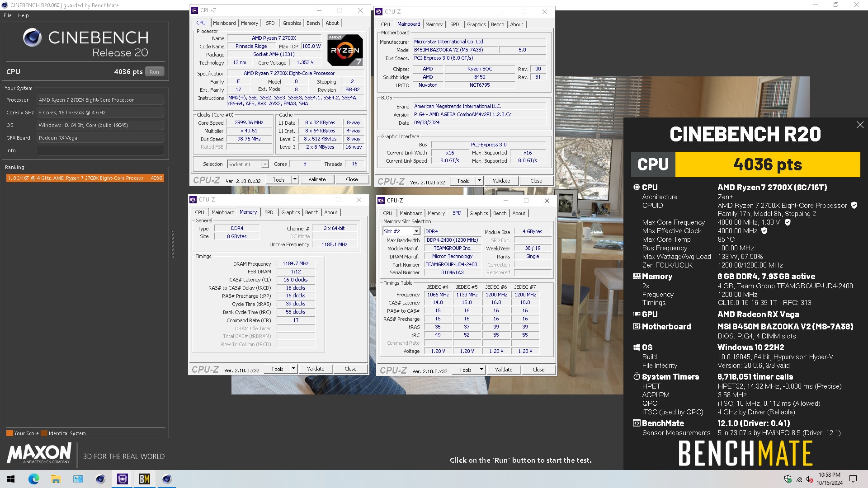Click the Windows OS icon in BenchMate panel

pos(637,347)
